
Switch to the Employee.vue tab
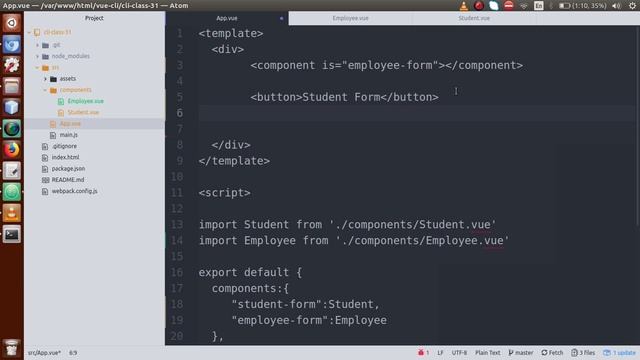(x=350, y=18)
